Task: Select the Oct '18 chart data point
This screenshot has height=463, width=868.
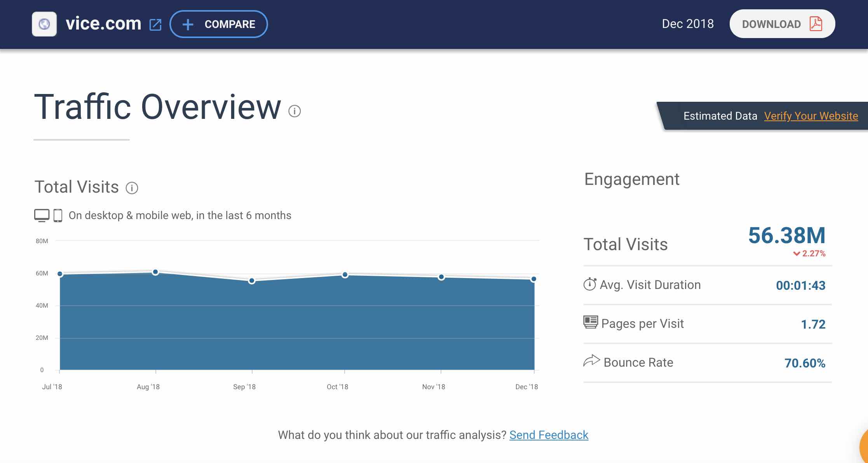Action: pos(345,275)
